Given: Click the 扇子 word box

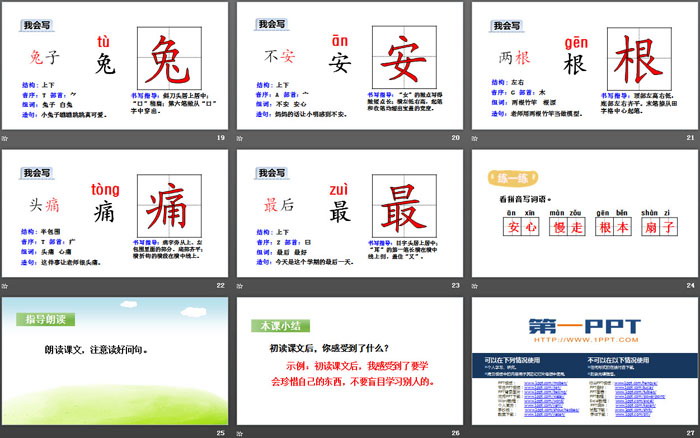Looking at the screenshot, I should click(x=661, y=228).
